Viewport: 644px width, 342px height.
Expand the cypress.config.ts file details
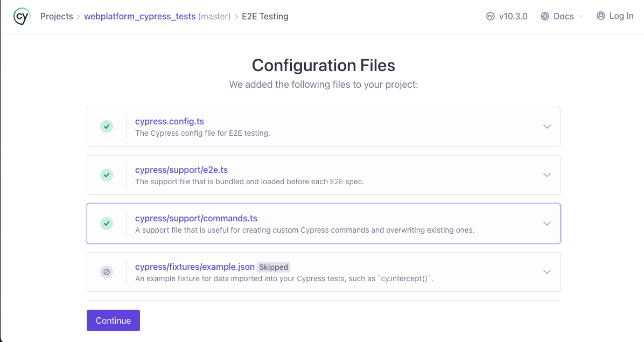547,126
